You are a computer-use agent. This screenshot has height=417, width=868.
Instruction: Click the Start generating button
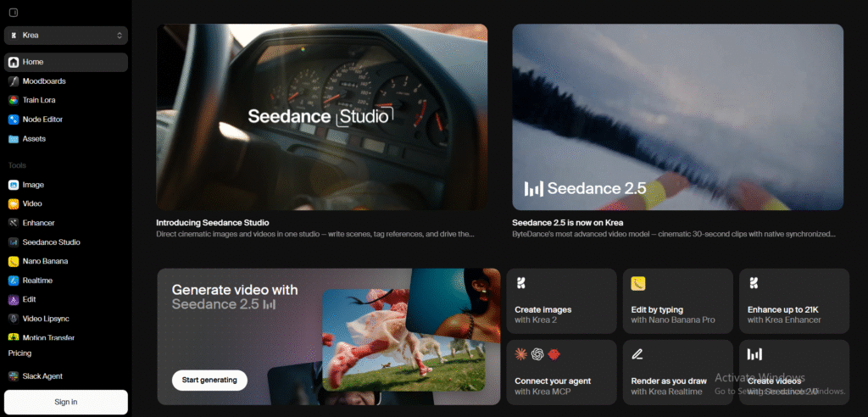coord(210,381)
